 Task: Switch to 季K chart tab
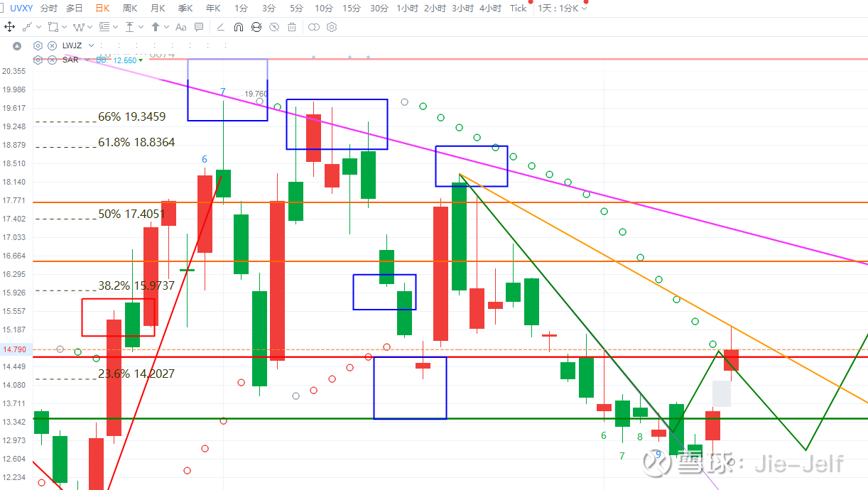pyautogui.click(x=185, y=9)
